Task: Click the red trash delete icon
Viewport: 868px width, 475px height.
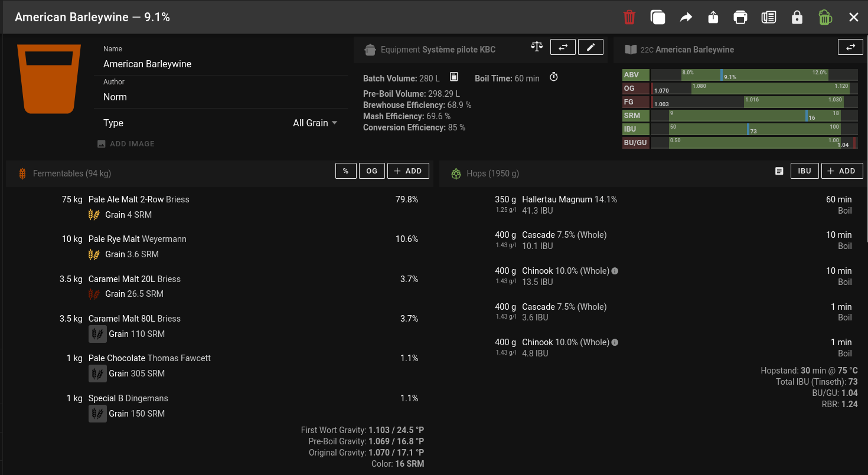Action: click(629, 17)
